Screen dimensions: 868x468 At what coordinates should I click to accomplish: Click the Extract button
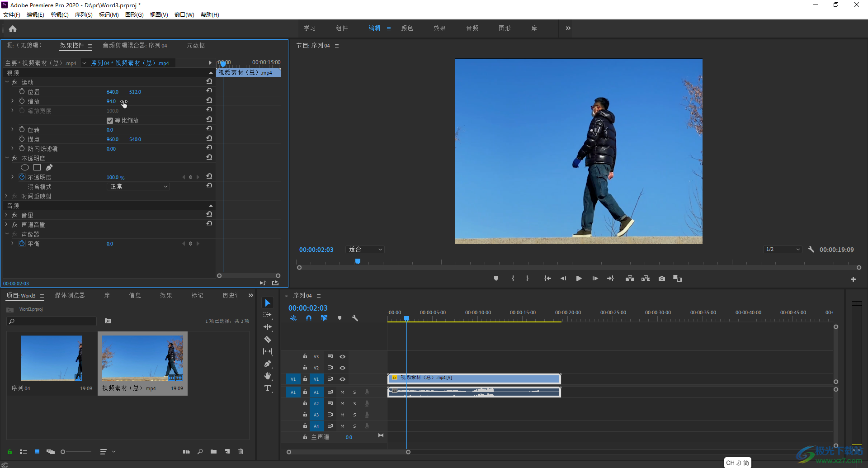click(646, 279)
